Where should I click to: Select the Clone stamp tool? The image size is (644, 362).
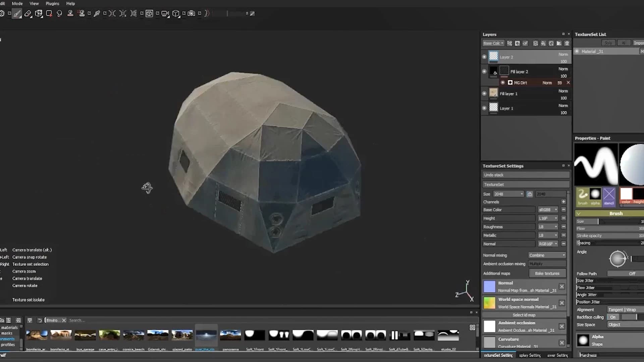click(x=70, y=14)
